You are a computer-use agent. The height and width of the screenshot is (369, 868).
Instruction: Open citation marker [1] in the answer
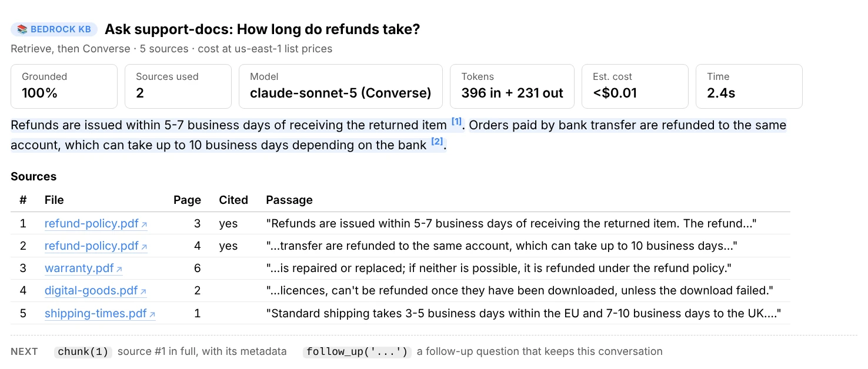tap(456, 122)
